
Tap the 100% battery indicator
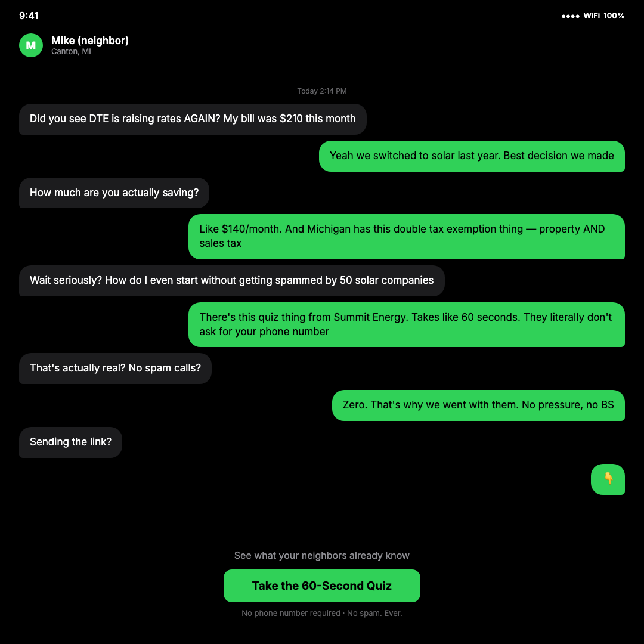tap(614, 16)
